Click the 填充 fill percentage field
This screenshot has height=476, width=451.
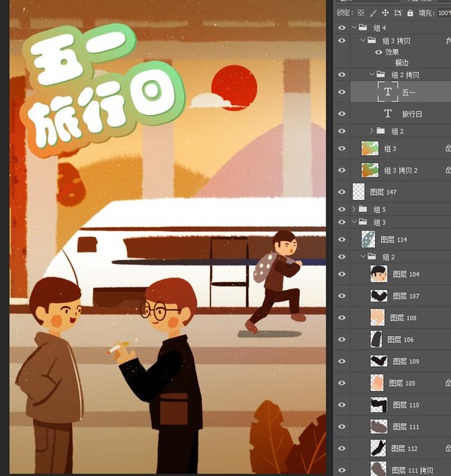click(x=444, y=13)
